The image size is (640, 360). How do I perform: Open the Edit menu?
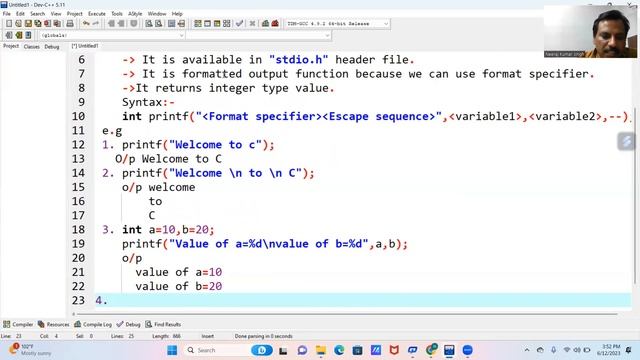point(20,13)
